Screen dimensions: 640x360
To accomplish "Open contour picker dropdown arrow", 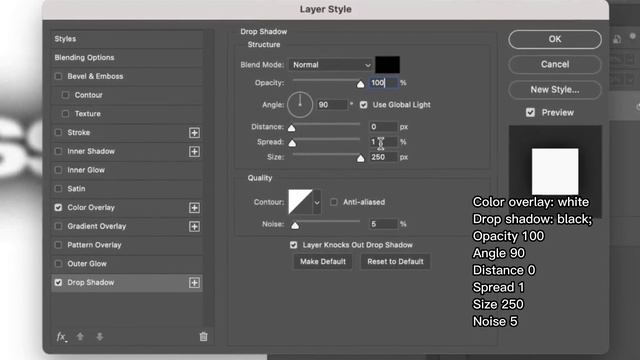I will click(317, 202).
